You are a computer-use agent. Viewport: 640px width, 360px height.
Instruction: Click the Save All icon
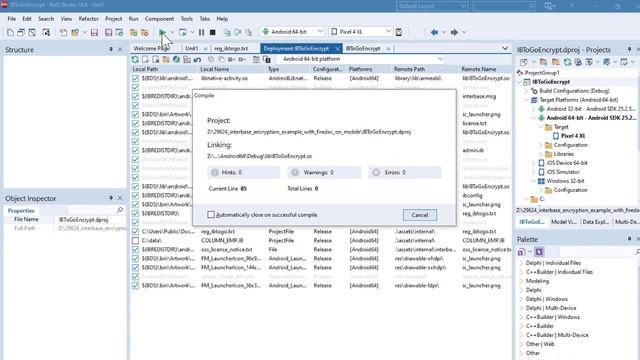pyautogui.click(x=108, y=32)
